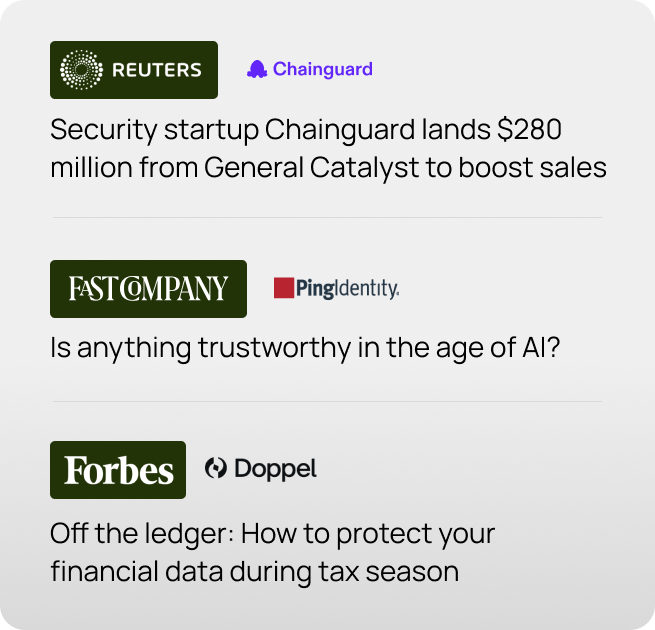This screenshot has height=630, width=655.
Task: Click the divider below the Reuters story
Action: pyautogui.click(x=327, y=217)
